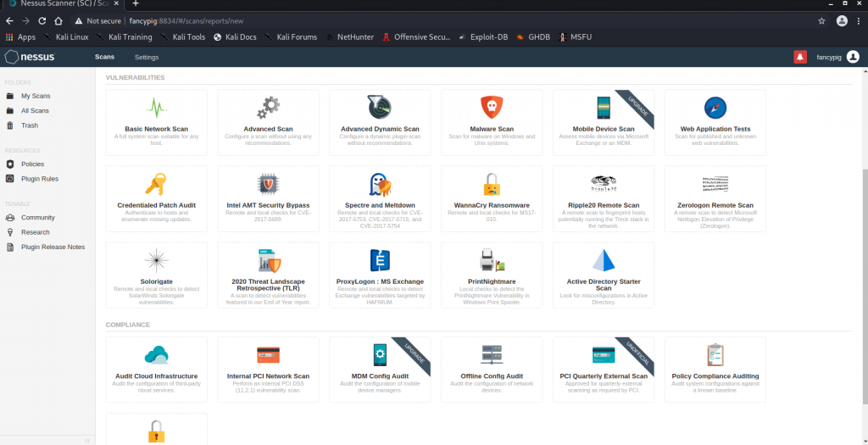Click the Mobile Device Scan phone icon
The height and width of the screenshot is (445, 868).
[604, 108]
